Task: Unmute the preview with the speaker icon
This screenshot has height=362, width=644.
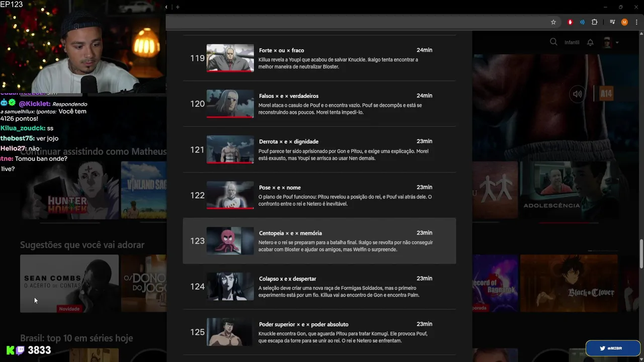Action: pyautogui.click(x=578, y=94)
